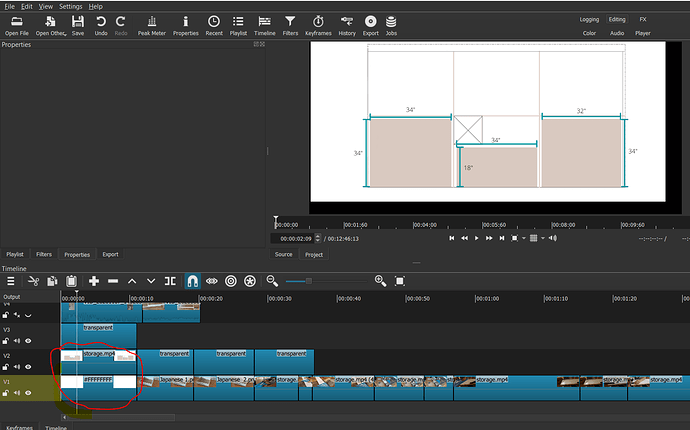
Task: Append clip with plus icon
Action: [x=94, y=281]
